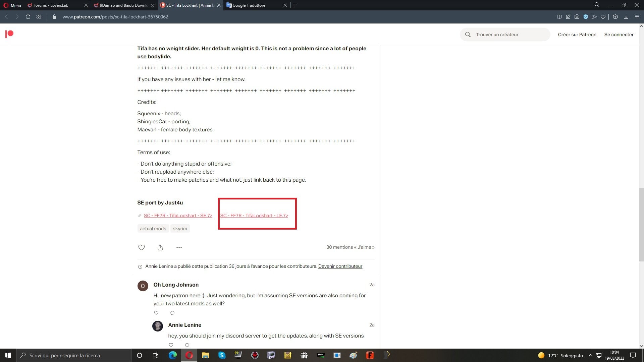Open the Speed Dial start page grid icon
The height and width of the screenshot is (362, 644).
pos(39,17)
